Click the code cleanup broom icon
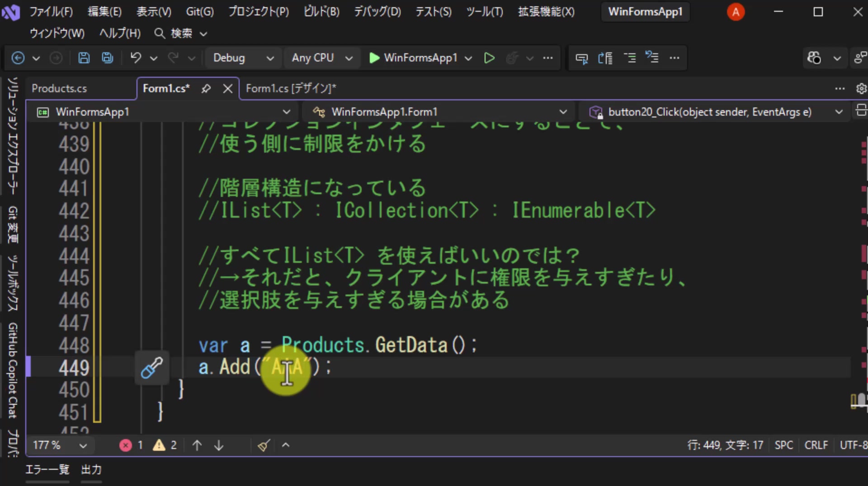This screenshot has height=486, width=868. (264, 445)
